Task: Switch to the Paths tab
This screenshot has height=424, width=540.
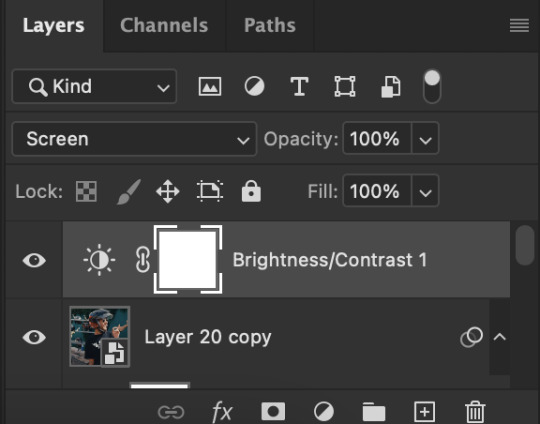Action: (x=270, y=25)
